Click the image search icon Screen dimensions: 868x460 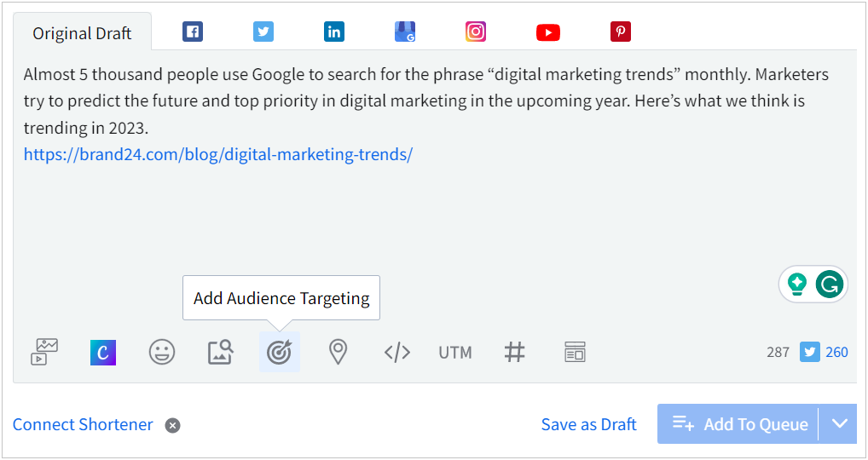tap(221, 352)
